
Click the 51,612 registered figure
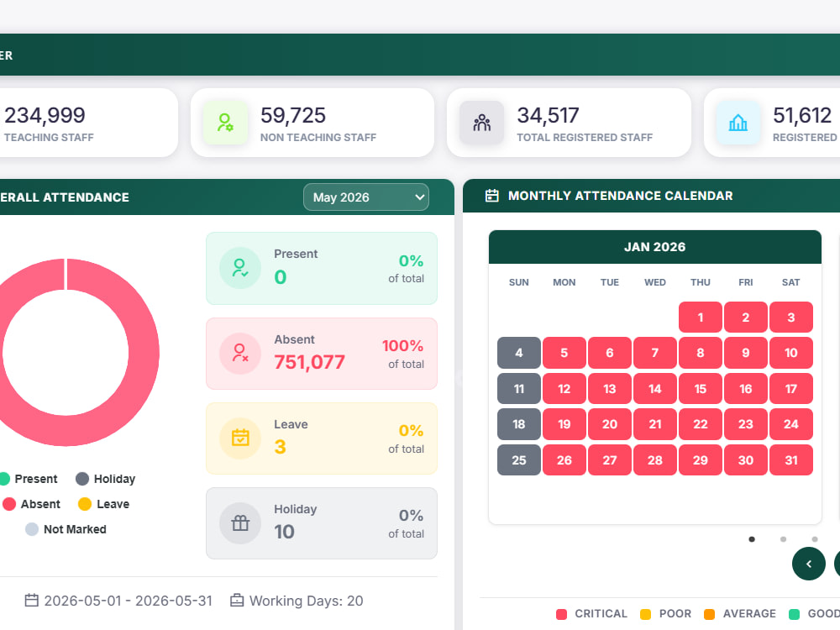coord(802,115)
